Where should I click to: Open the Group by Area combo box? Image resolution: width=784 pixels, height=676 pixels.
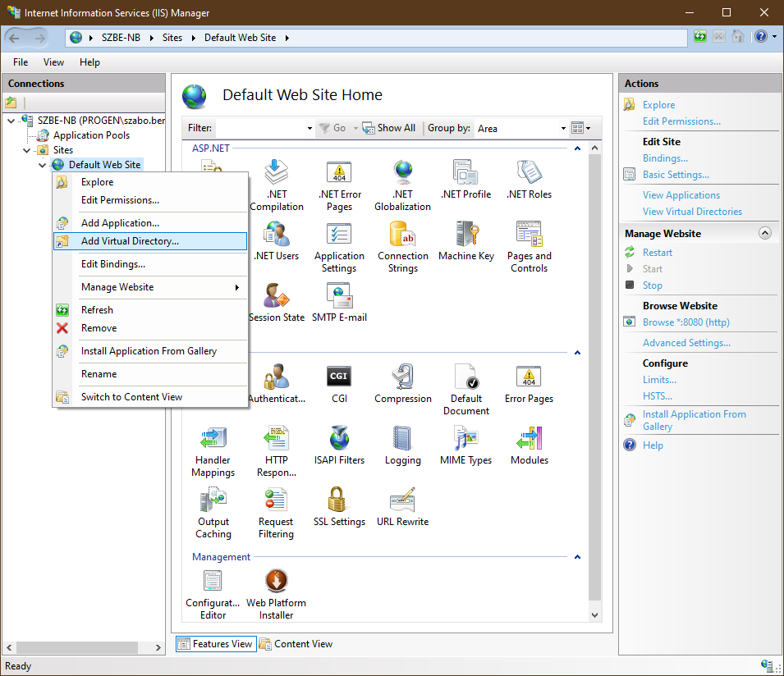tap(521, 129)
